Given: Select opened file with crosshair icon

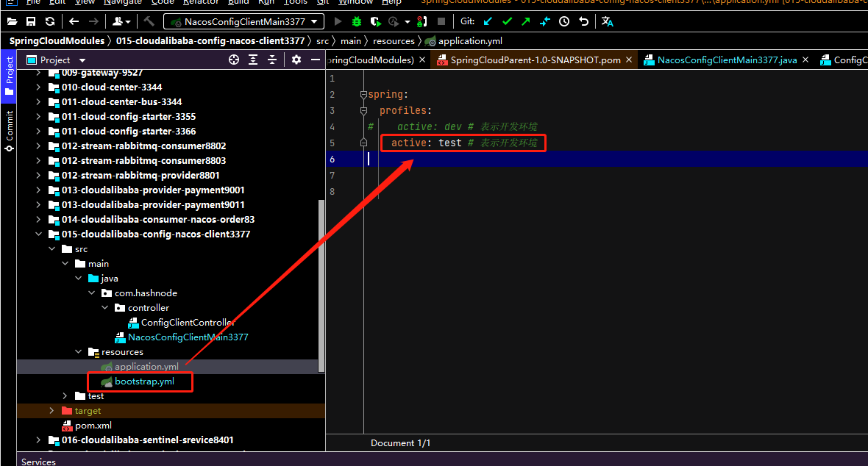Looking at the screenshot, I should tap(234, 60).
